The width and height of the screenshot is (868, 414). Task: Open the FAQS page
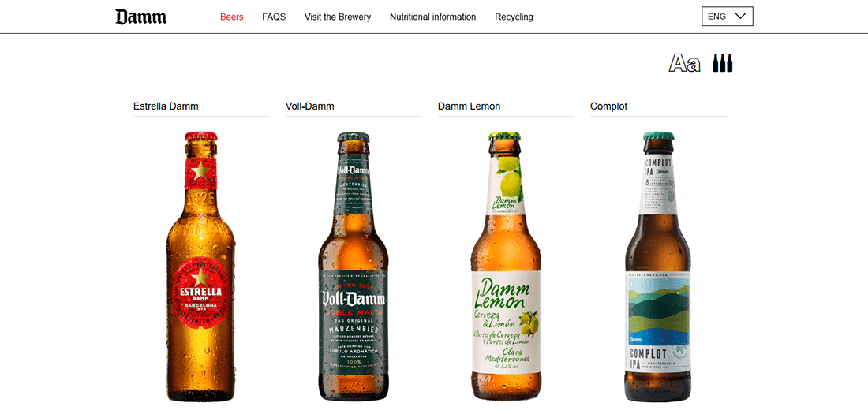pyautogui.click(x=274, y=17)
